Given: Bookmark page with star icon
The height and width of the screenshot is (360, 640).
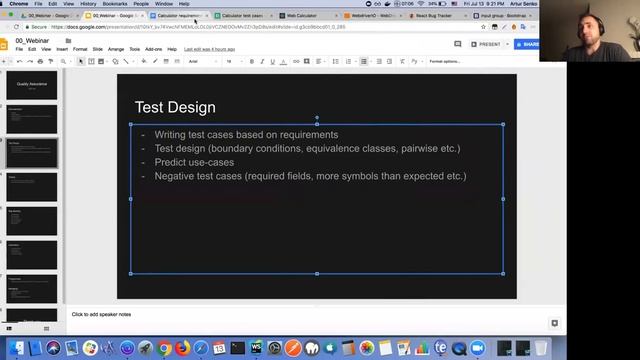Looking at the screenshot, I should 483,27.
